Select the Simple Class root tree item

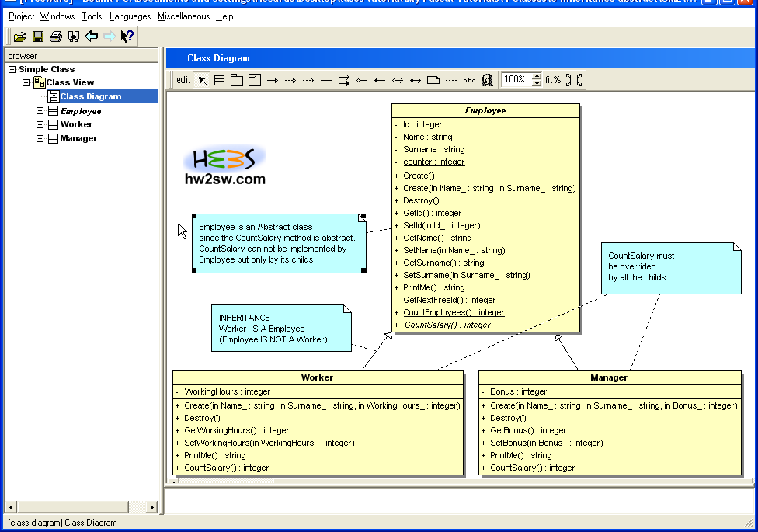click(x=47, y=69)
